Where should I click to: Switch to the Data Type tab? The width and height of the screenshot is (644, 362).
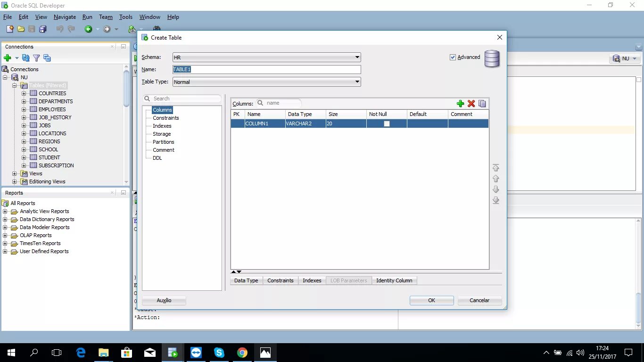(246, 280)
